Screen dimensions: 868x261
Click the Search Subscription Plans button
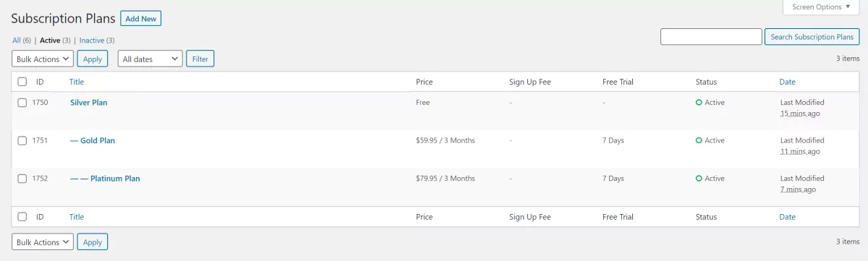[812, 37]
